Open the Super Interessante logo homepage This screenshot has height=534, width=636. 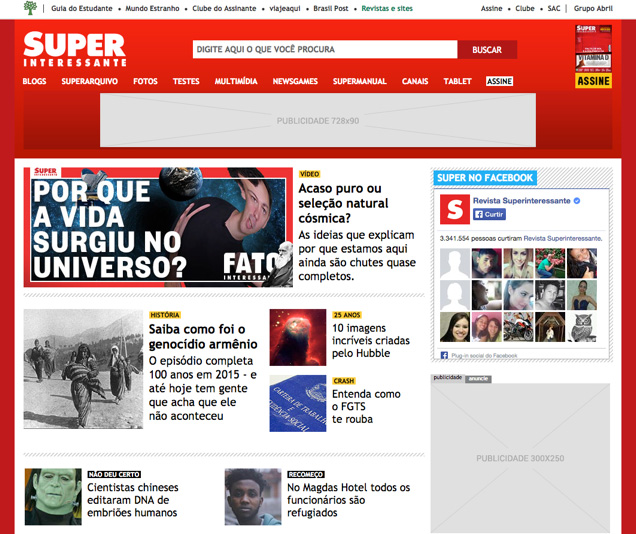click(75, 49)
